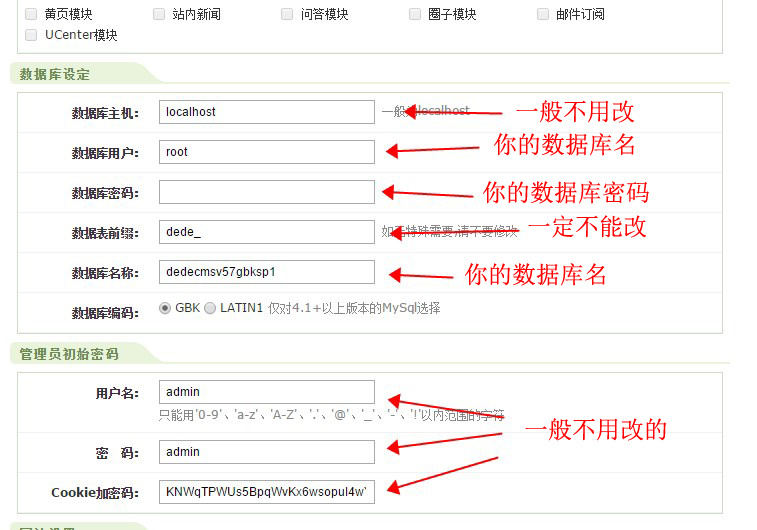Image resolution: width=757 pixels, height=530 pixels.
Task: Click the Cookie加密码 input field
Action: coord(266,492)
